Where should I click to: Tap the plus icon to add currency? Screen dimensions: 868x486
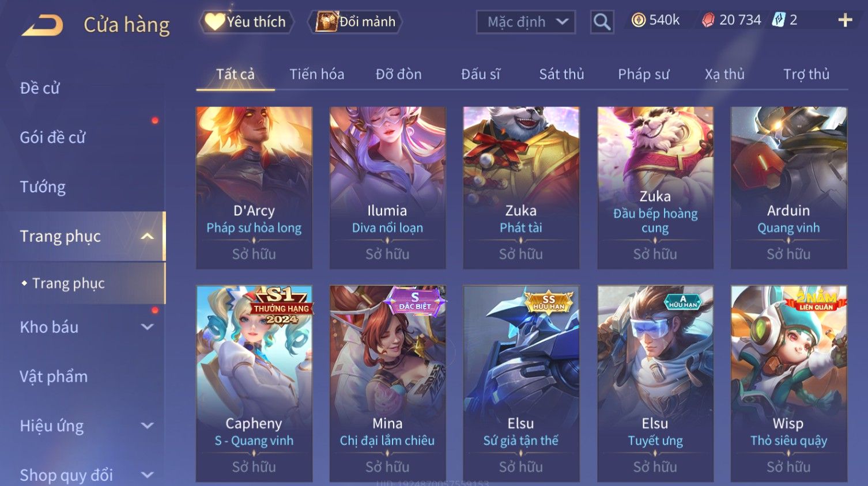coord(845,20)
